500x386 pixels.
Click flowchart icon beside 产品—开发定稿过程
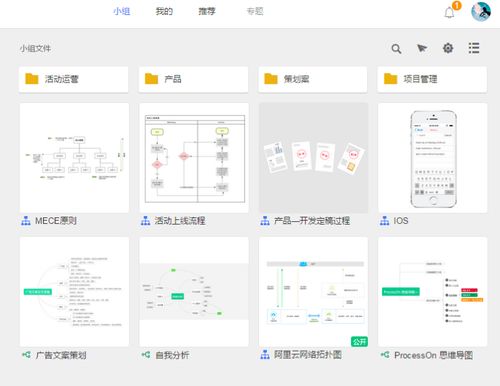coord(265,221)
